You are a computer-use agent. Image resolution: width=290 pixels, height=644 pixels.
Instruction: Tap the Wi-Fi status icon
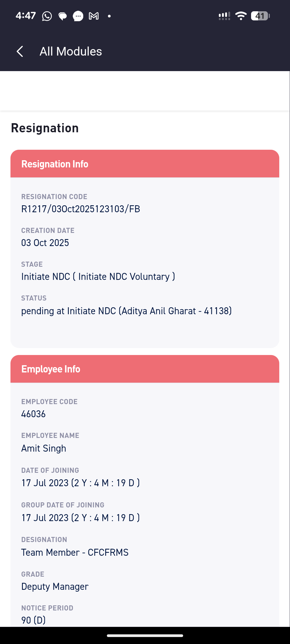pos(241,16)
